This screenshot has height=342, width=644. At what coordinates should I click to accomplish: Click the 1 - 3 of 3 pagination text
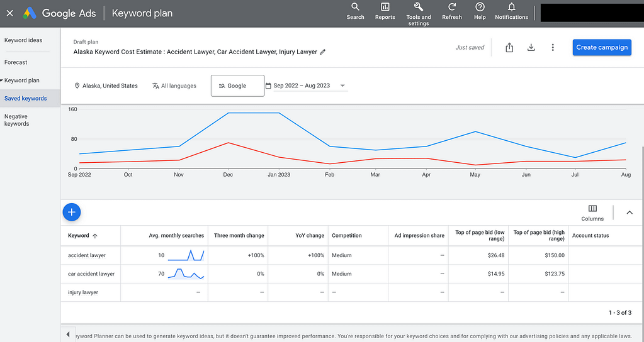point(620,313)
